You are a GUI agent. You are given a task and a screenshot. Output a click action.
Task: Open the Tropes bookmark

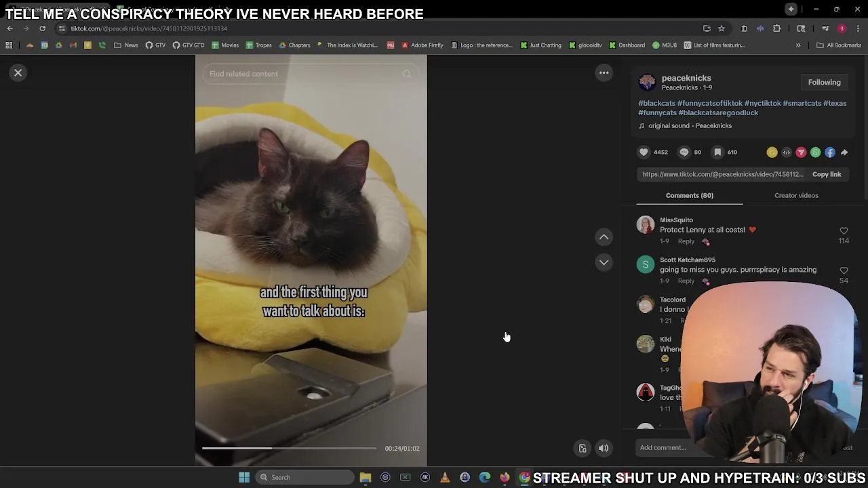(259, 45)
